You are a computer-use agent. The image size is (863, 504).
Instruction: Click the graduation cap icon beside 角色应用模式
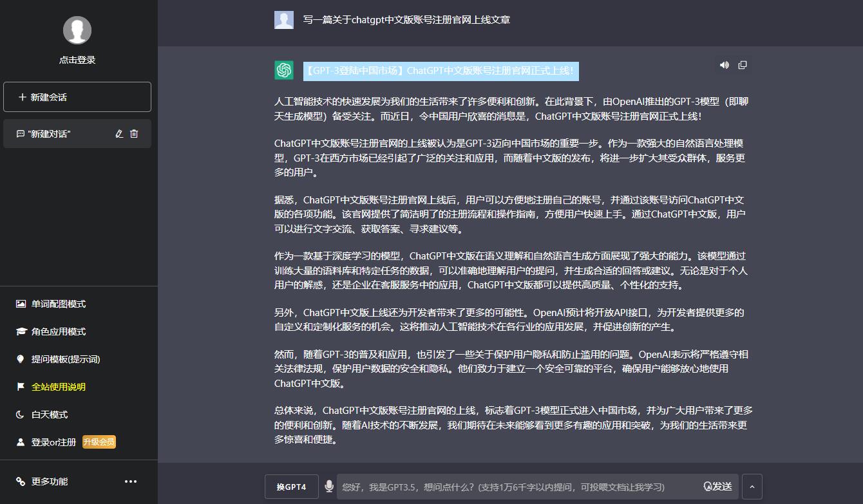(x=21, y=331)
